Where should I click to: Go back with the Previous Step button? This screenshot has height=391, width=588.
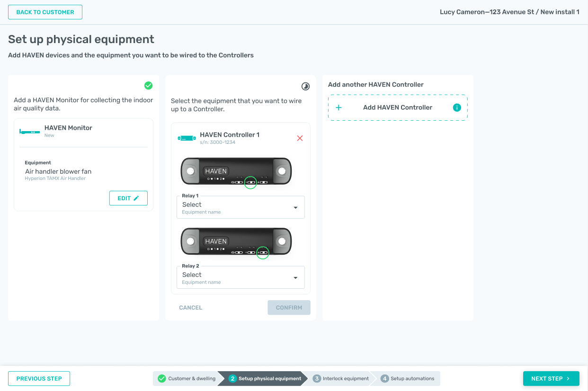(39, 379)
